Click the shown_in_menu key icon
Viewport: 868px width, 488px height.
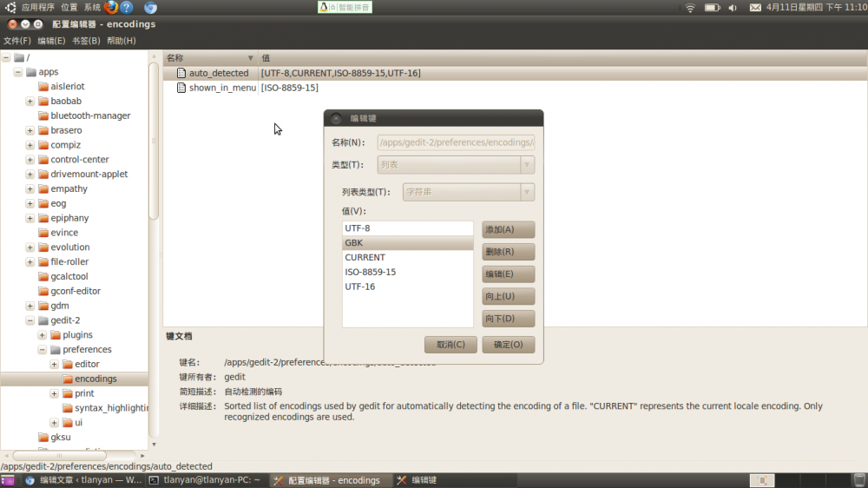point(181,88)
